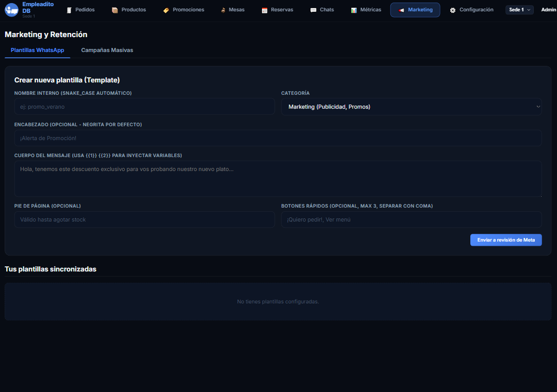Open Productos via its box icon

pyautogui.click(x=114, y=10)
